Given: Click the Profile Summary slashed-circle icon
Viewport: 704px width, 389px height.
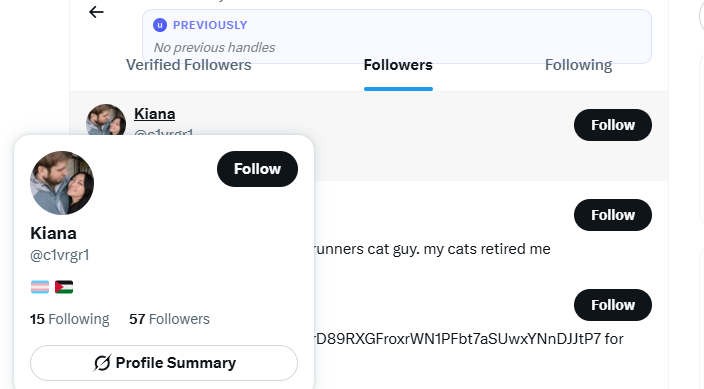Looking at the screenshot, I should 102,363.
